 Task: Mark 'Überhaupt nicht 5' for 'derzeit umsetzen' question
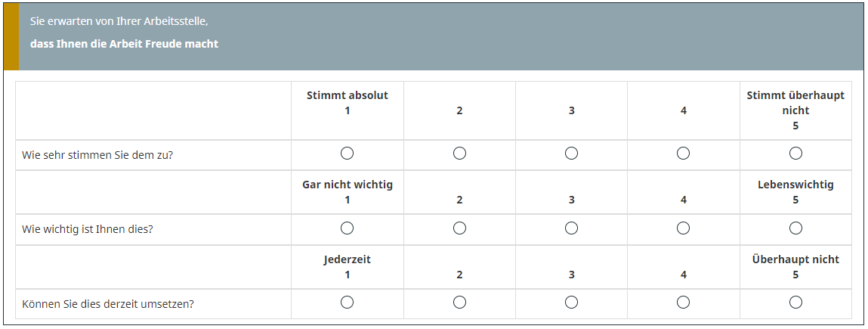click(x=795, y=303)
